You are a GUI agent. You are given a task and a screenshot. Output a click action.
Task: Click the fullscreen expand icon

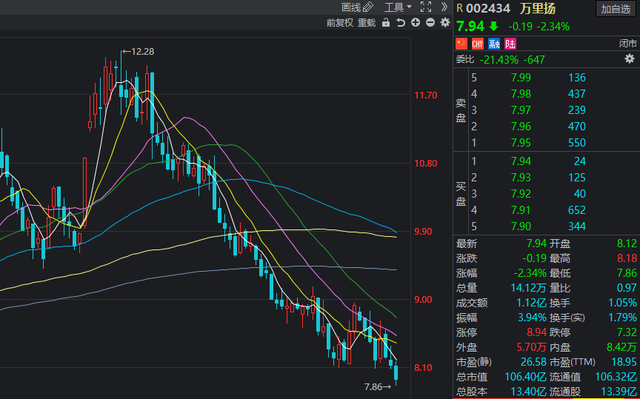pyautogui.click(x=426, y=7)
